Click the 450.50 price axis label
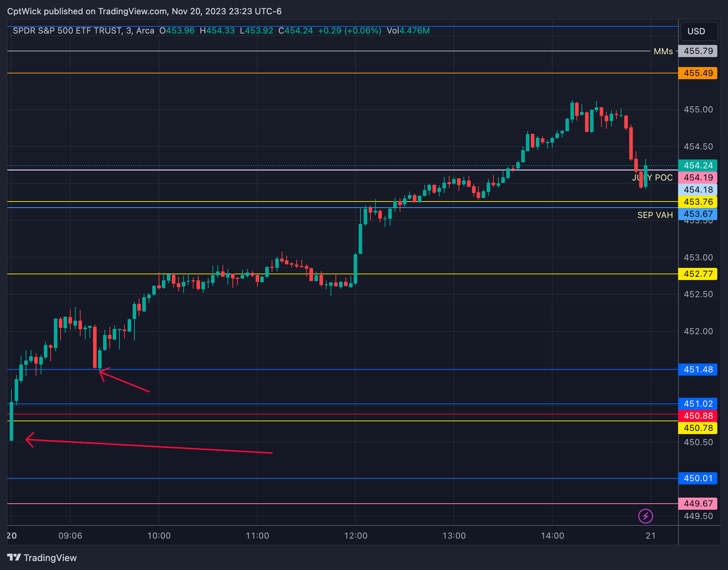Image resolution: width=728 pixels, height=570 pixels. click(x=698, y=442)
